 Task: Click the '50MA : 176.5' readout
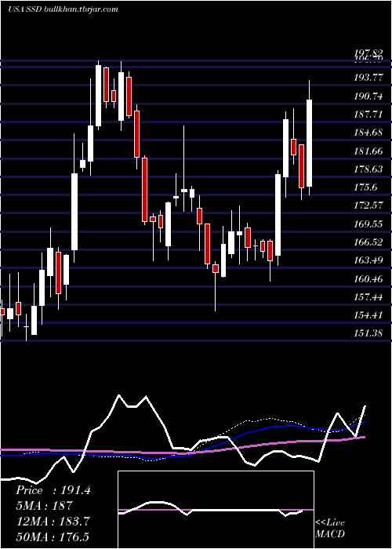(x=53, y=536)
